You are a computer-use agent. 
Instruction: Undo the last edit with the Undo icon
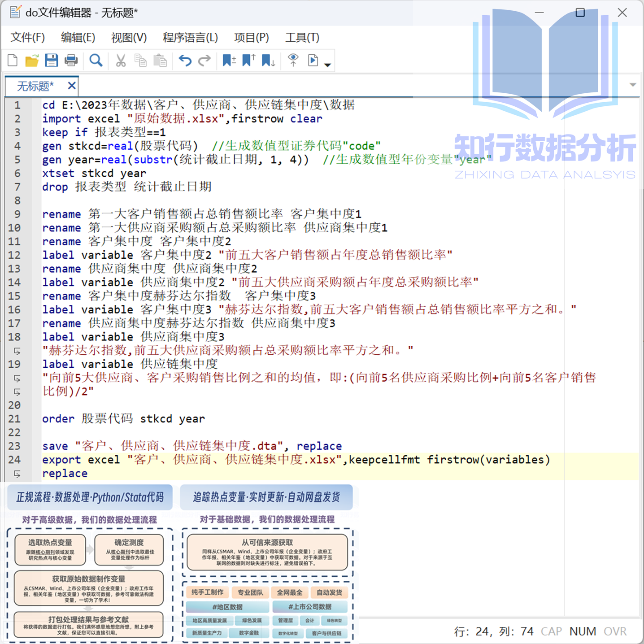(x=184, y=60)
